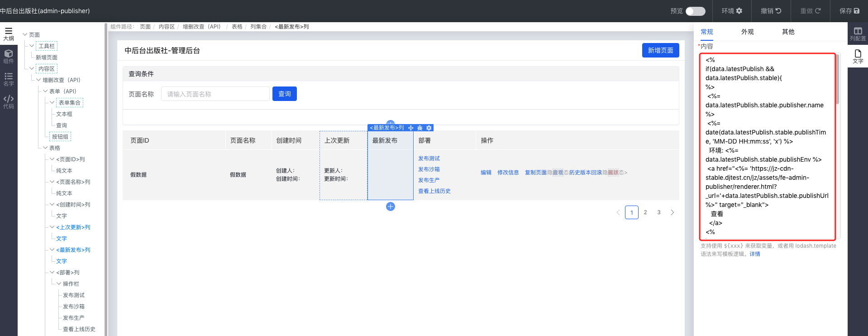The width and height of the screenshot is (868, 336).
Task: Open the 大纲 outline panel icon
Action: (9, 34)
